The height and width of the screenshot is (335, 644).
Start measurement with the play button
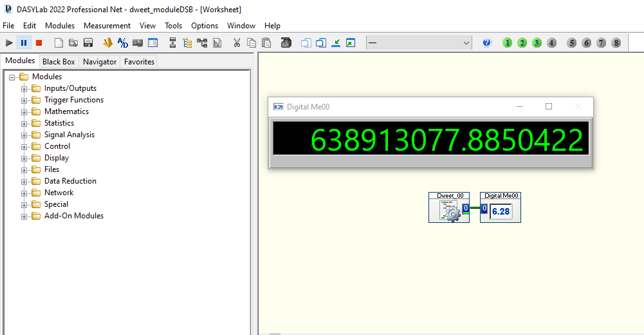pyautogui.click(x=9, y=43)
